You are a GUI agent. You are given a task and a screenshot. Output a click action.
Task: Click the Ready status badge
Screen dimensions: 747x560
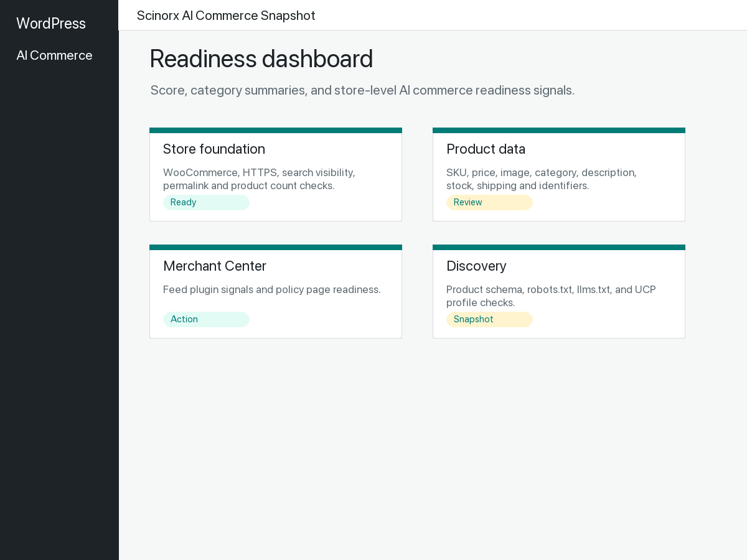tap(206, 202)
